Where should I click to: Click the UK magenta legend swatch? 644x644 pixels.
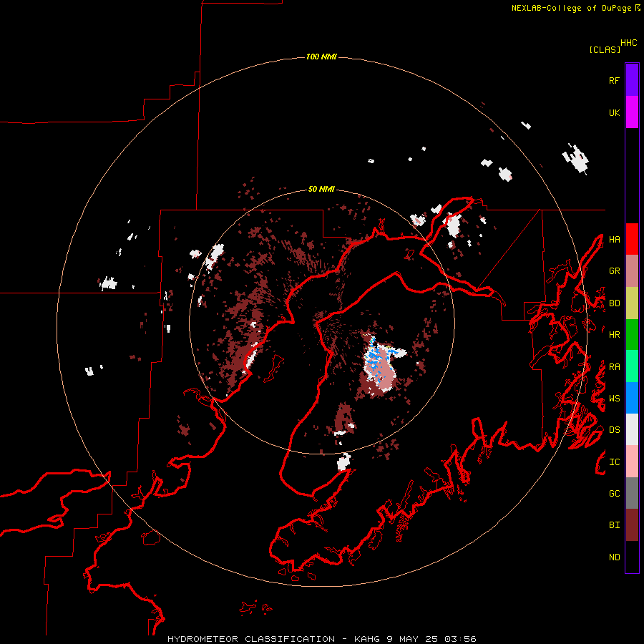(x=632, y=112)
